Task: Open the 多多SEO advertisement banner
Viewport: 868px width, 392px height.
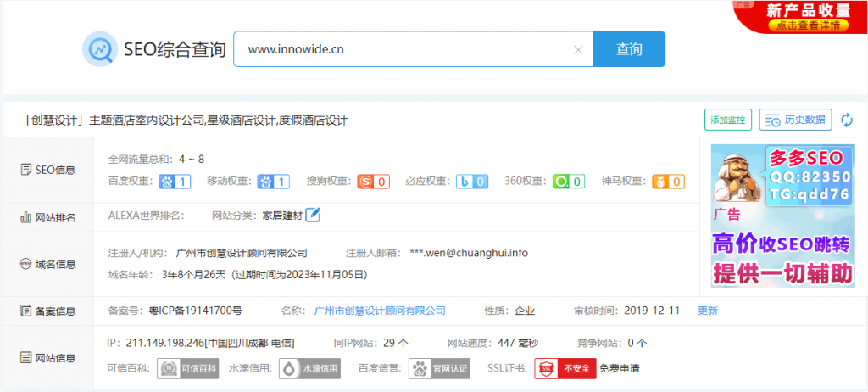Action: (x=782, y=216)
